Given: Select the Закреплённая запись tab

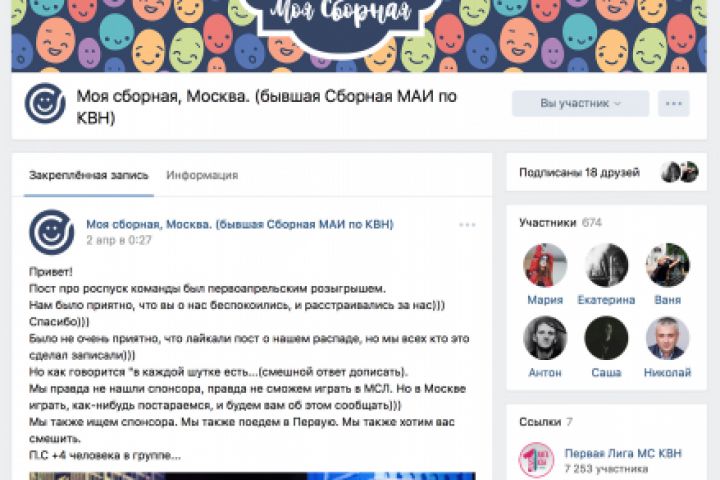Looking at the screenshot, I should 89,175.
